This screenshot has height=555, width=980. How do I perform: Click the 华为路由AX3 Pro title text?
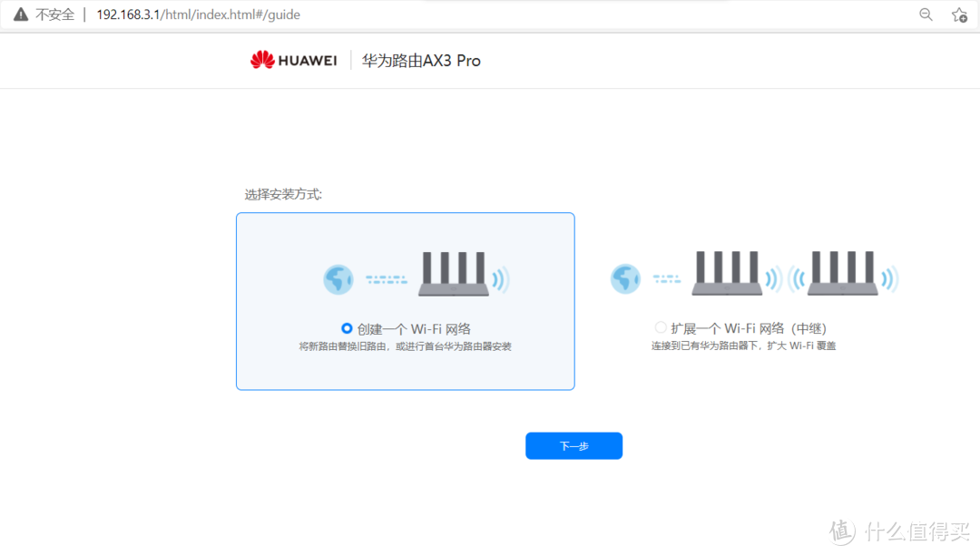pos(420,60)
